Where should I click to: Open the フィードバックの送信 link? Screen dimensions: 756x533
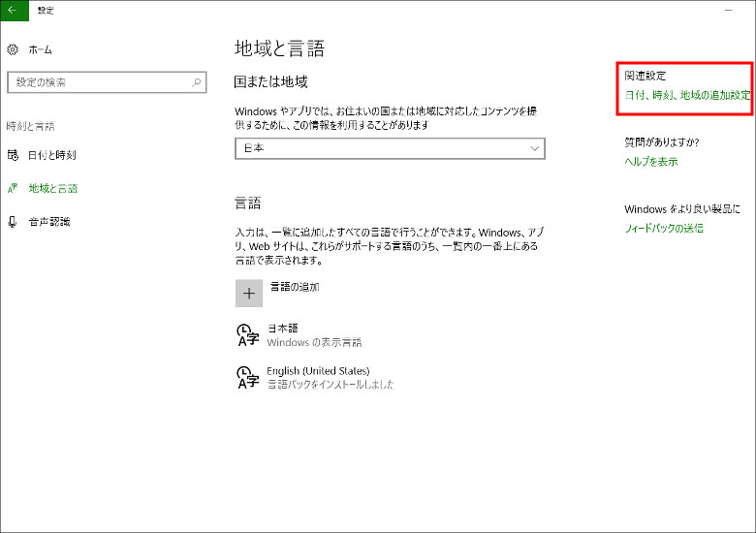pos(664,228)
